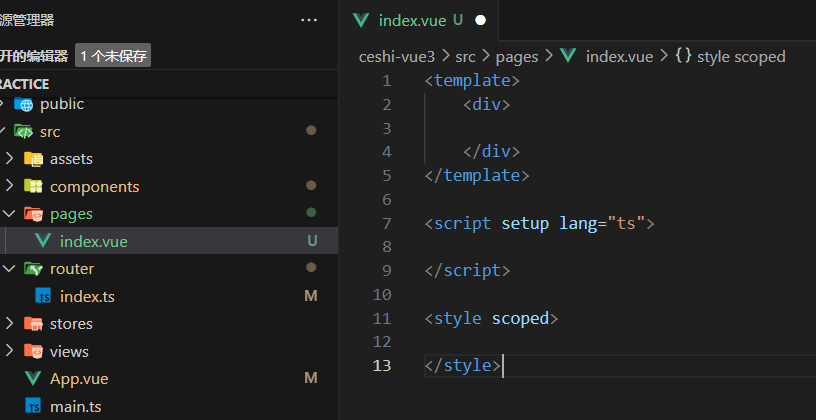Click the U status badge on index.vue row
This screenshot has height=420, width=816.
312,240
